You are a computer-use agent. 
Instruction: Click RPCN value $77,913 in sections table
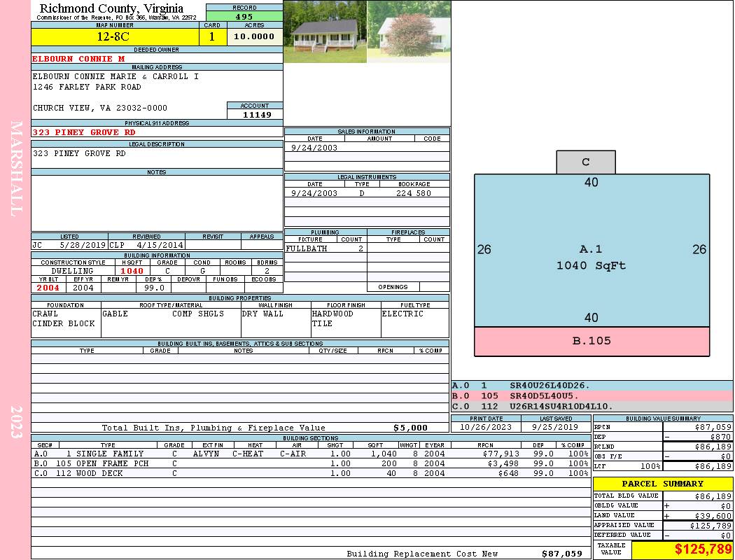click(x=500, y=454)
